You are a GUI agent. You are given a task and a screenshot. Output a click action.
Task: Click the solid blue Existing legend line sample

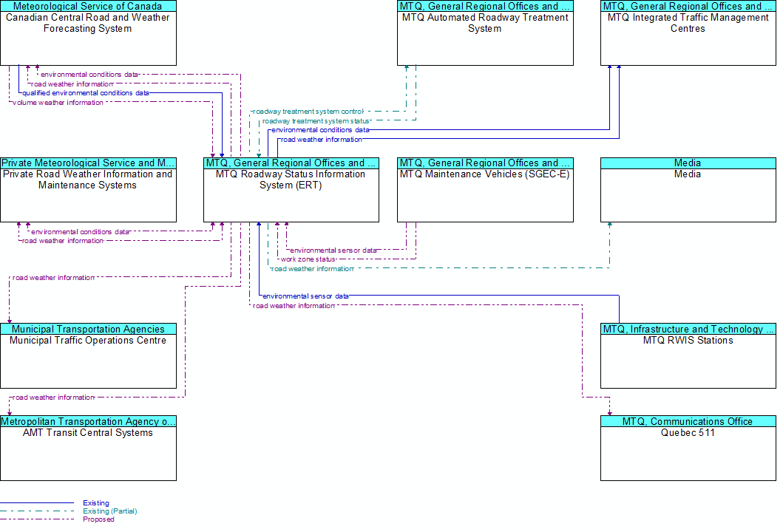(37, 503)
